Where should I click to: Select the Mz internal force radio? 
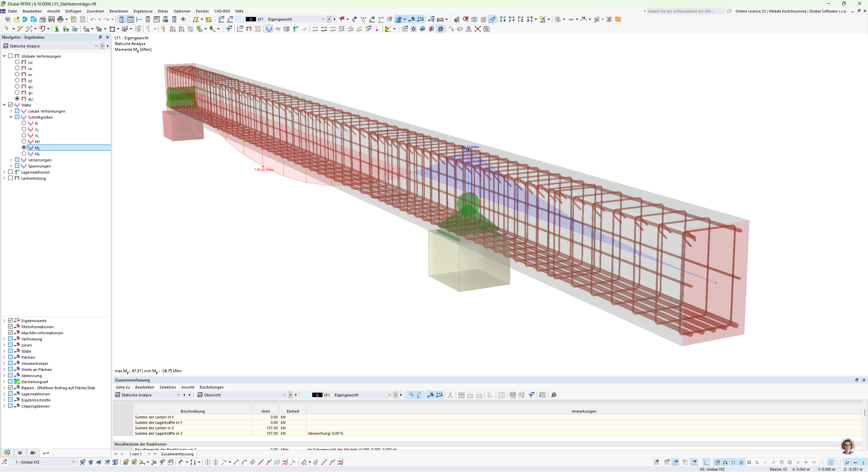click(24, 154)
